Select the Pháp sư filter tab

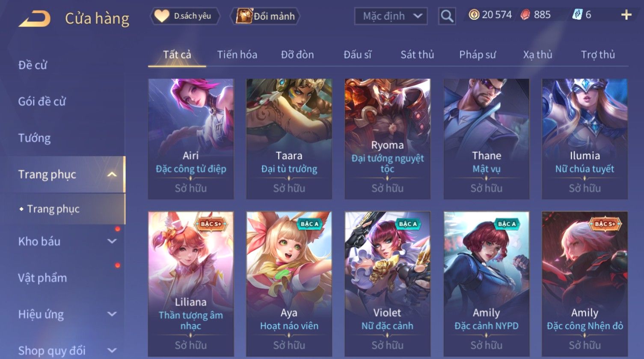pos(478,55)
